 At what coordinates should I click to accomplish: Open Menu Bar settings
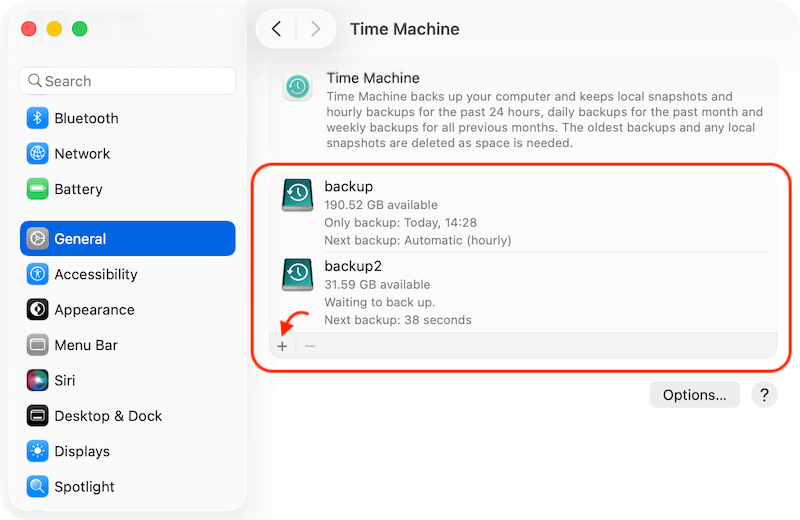128,345
